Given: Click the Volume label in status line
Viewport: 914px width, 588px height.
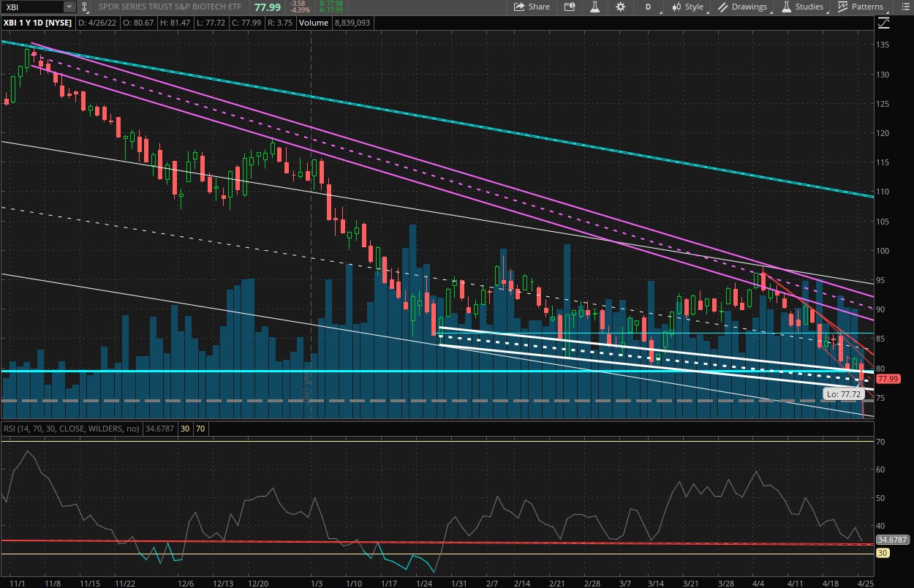Looking at the screenshot, I should (x=313, y=23).
